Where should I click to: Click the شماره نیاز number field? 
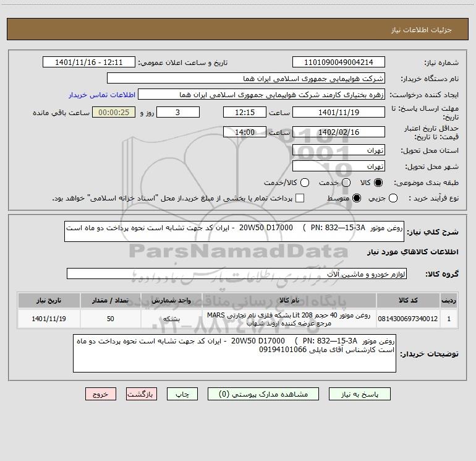coord(338,62)
